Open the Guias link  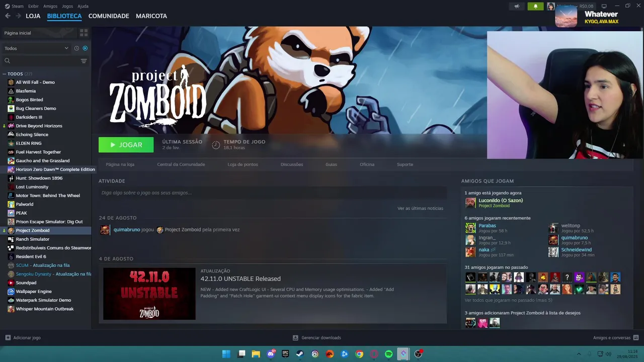[331, 164]
